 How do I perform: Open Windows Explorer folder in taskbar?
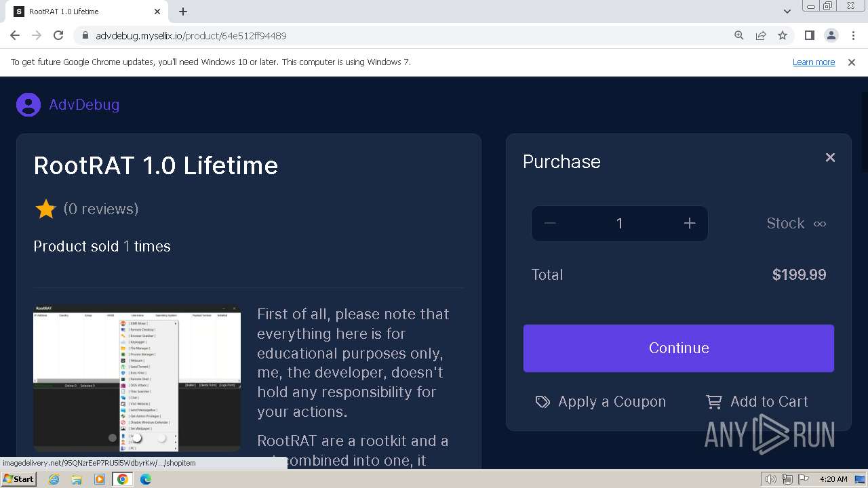[x=77, y=479]
